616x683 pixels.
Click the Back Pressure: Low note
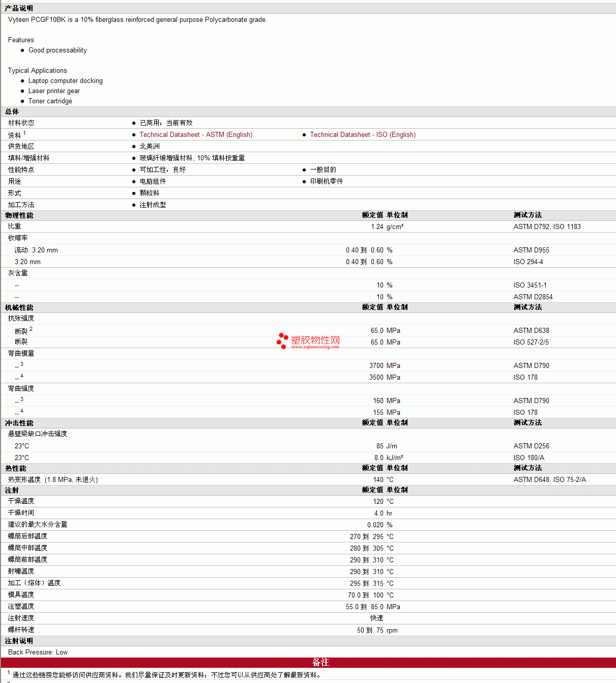click(38, 652)
